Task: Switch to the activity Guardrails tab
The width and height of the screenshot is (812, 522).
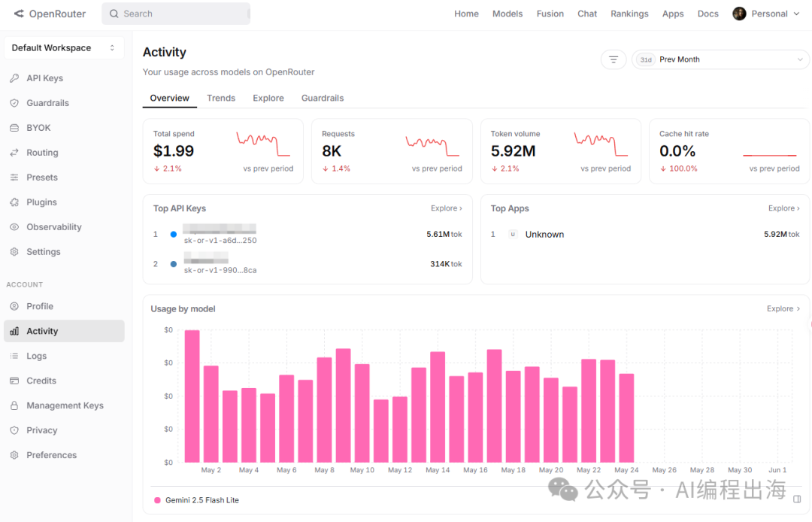Action: pyautogui.click(x=323, y=98)
